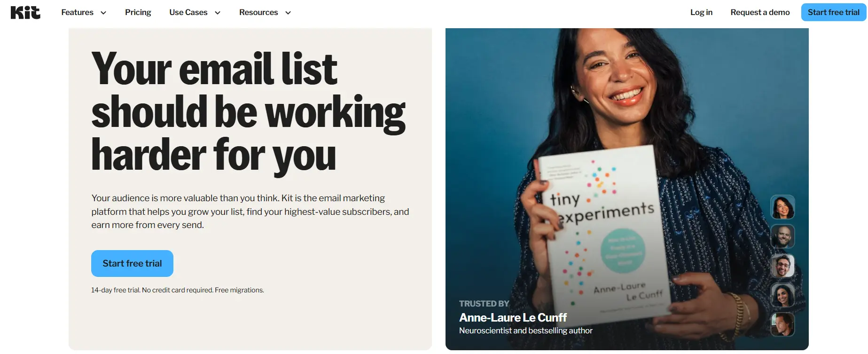
Task: Click the Kit logo in header
Action: (x=25, y=13)
